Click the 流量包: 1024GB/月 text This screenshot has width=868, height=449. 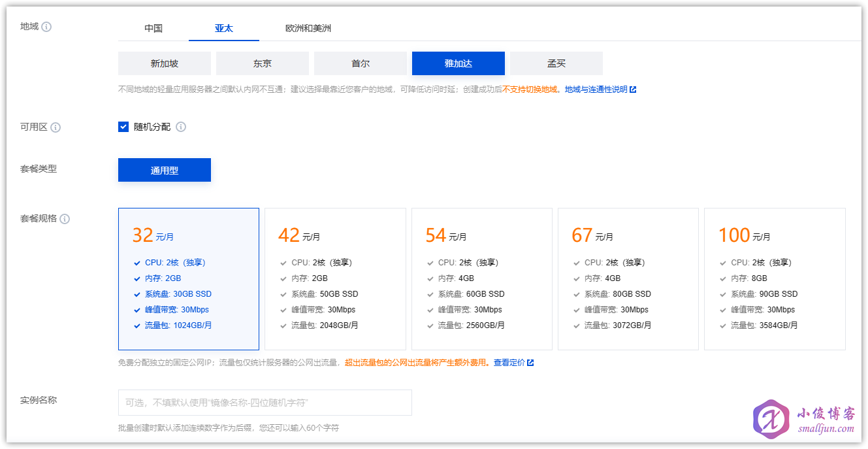pos(178,325)
